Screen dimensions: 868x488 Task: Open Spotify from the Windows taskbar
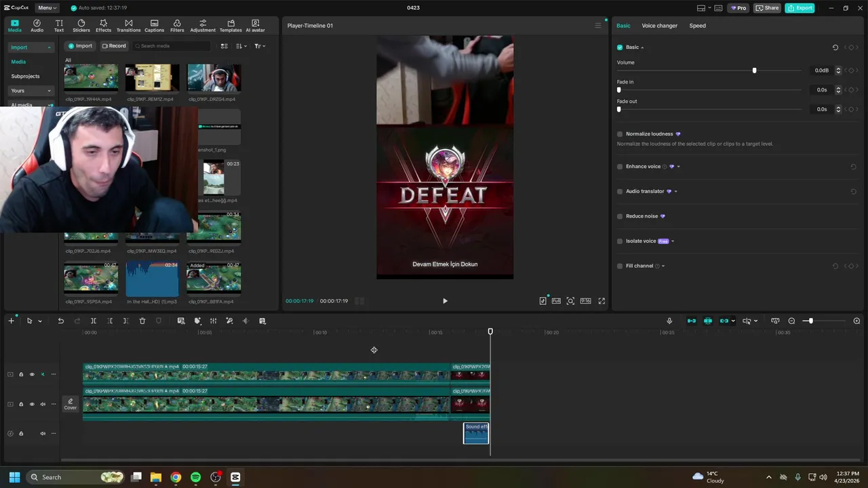pos(195,477)
